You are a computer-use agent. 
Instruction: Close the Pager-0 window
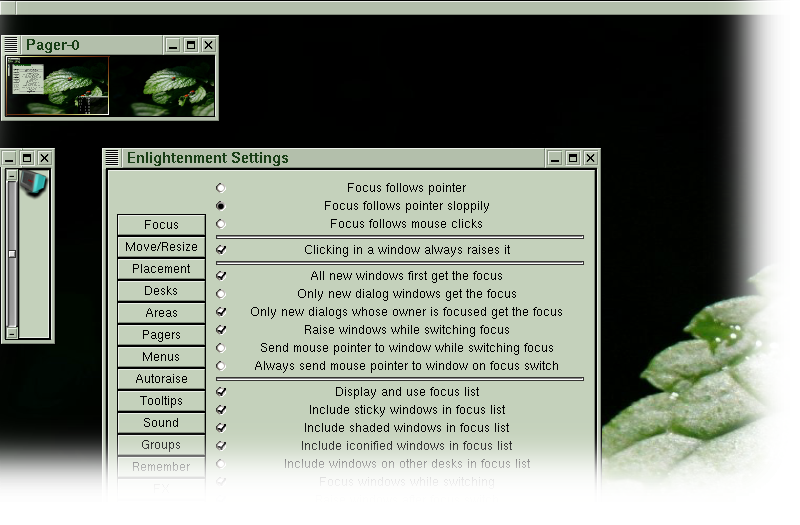[209, 45]
